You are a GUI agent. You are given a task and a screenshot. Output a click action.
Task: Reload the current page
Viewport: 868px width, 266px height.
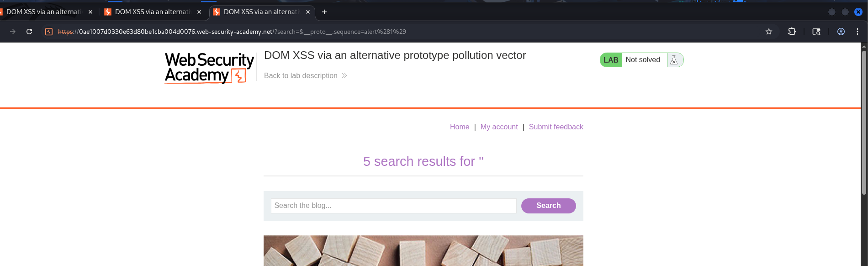click(29, 32)
